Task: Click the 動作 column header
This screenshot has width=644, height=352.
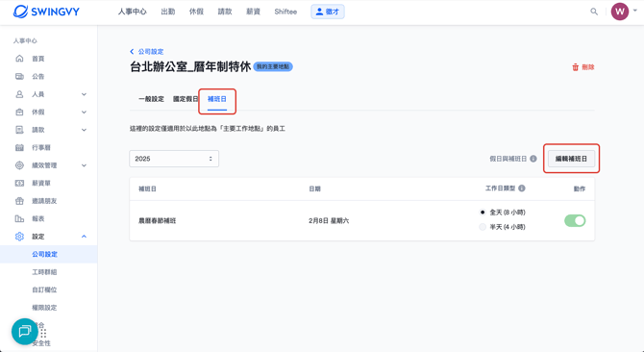Action: (x=580, y=189)
